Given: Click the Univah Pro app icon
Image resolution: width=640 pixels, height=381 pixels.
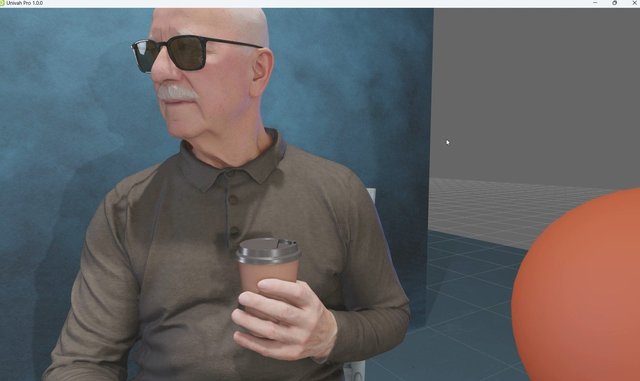Looking at the screenshot, I should [x=2, y=3].
